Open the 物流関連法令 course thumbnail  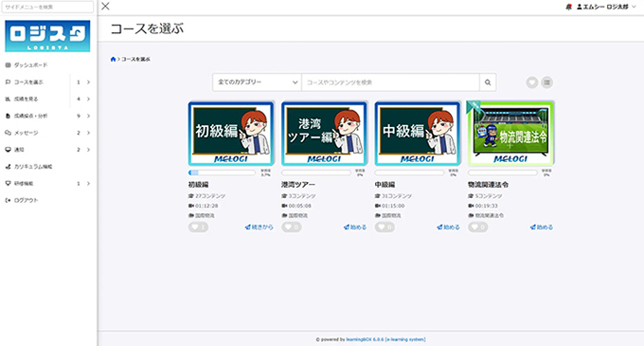510,134
